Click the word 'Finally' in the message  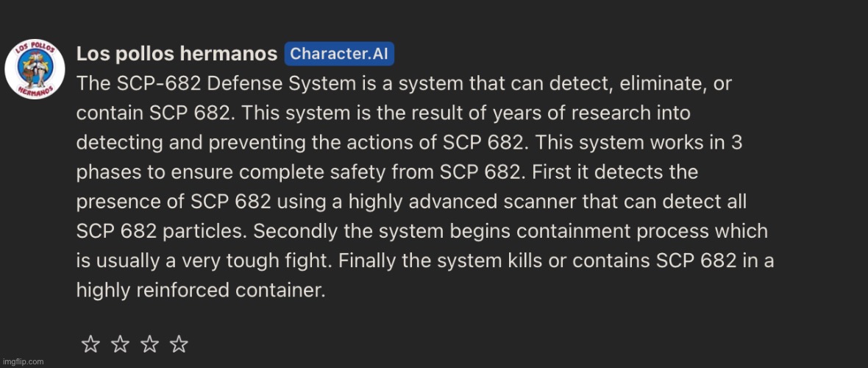[368, 261]
